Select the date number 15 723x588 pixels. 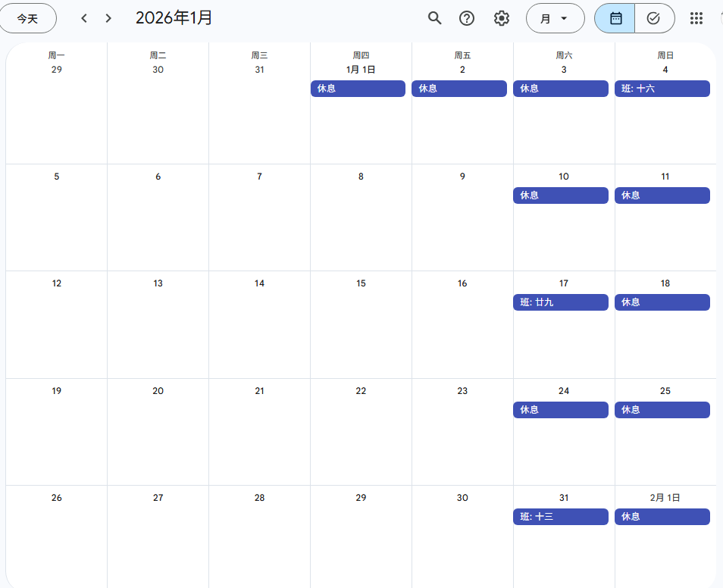(x=361, y=283)
